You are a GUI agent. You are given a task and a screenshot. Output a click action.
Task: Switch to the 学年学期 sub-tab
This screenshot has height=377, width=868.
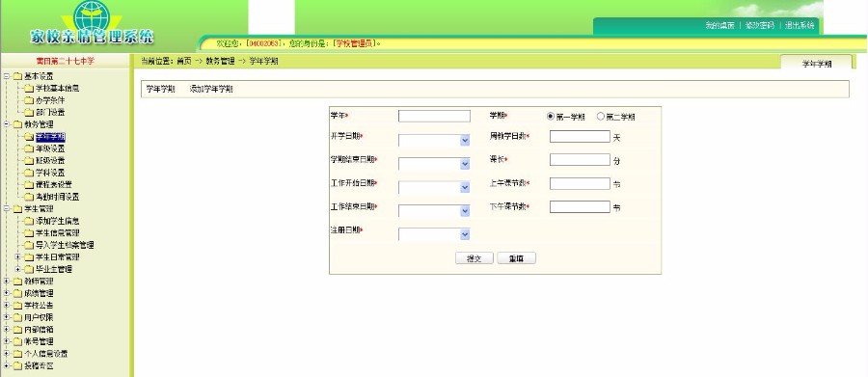[160, 89]
